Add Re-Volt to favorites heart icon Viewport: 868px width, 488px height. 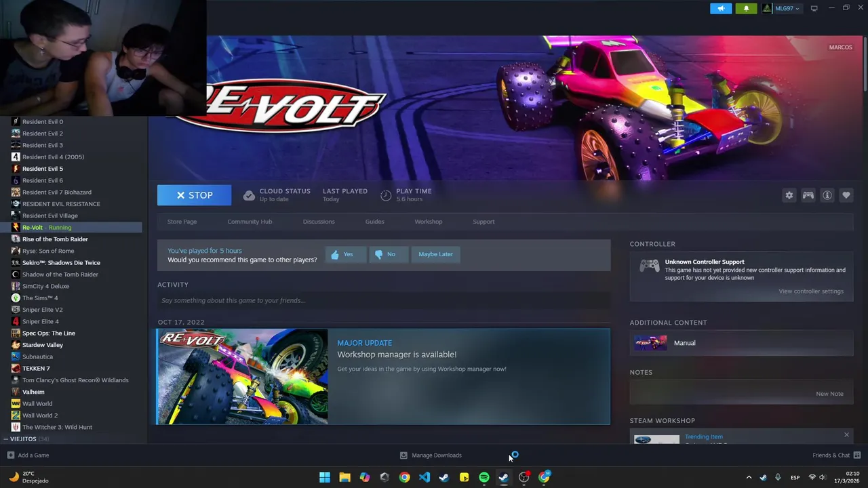coord(846,195)
